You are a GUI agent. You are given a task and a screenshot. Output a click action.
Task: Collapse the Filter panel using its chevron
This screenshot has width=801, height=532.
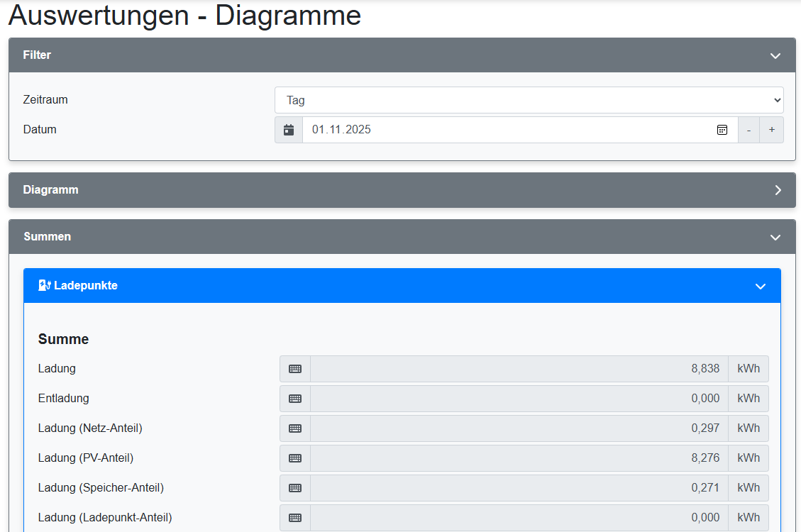(x=775, y=55)
